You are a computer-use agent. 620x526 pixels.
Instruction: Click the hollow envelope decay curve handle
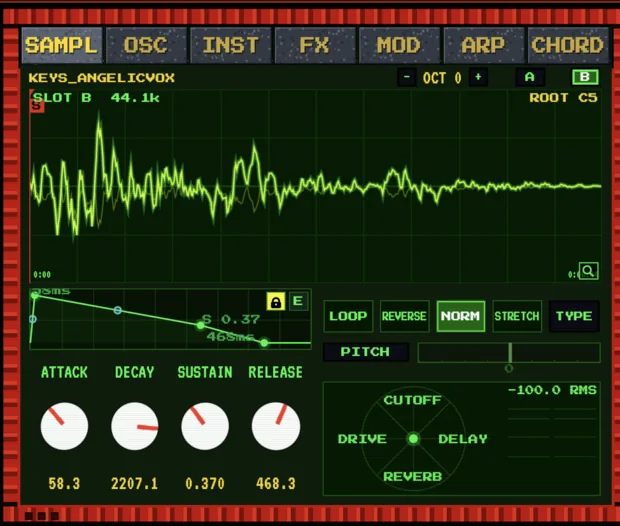117,310
